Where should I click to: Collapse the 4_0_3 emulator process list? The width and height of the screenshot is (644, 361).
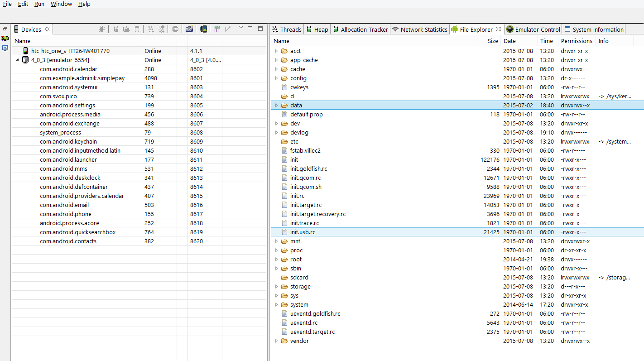click(x=17, y=60)
